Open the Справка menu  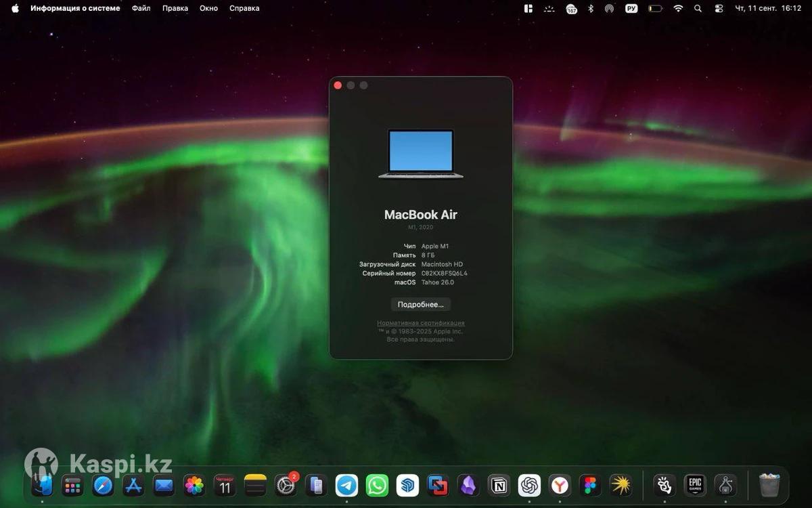pos(244,8)
